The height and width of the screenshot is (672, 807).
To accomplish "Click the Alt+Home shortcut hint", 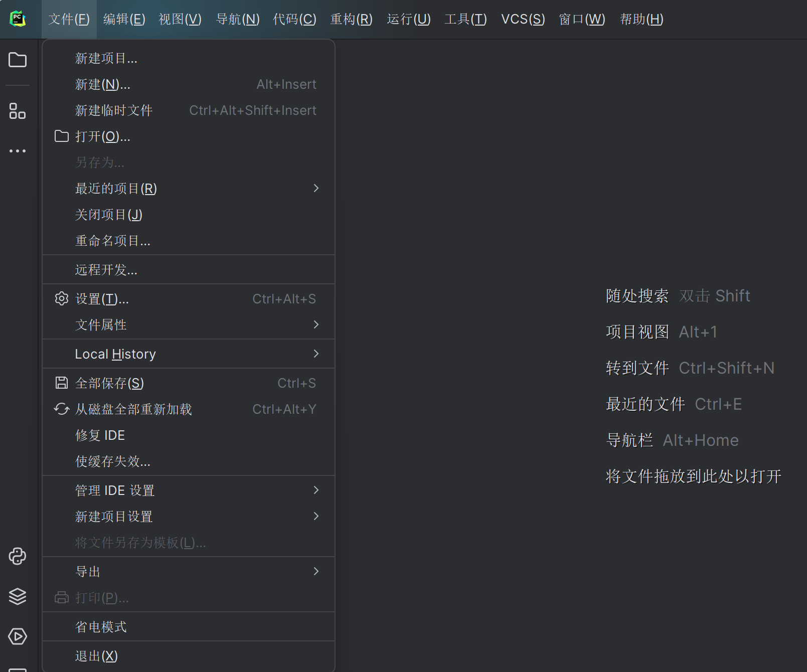I will coord(701,440).
